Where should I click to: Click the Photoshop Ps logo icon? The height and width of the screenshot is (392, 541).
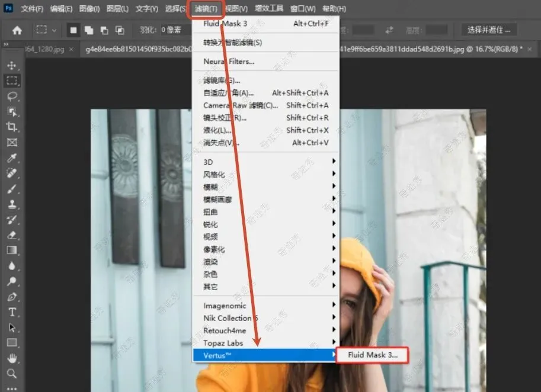(8, 8)
